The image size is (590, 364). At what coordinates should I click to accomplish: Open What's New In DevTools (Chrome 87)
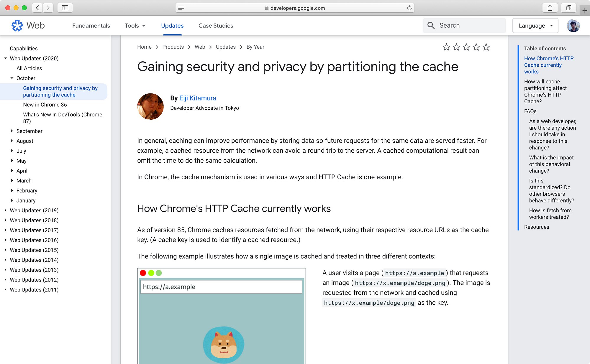click(63, 118)
